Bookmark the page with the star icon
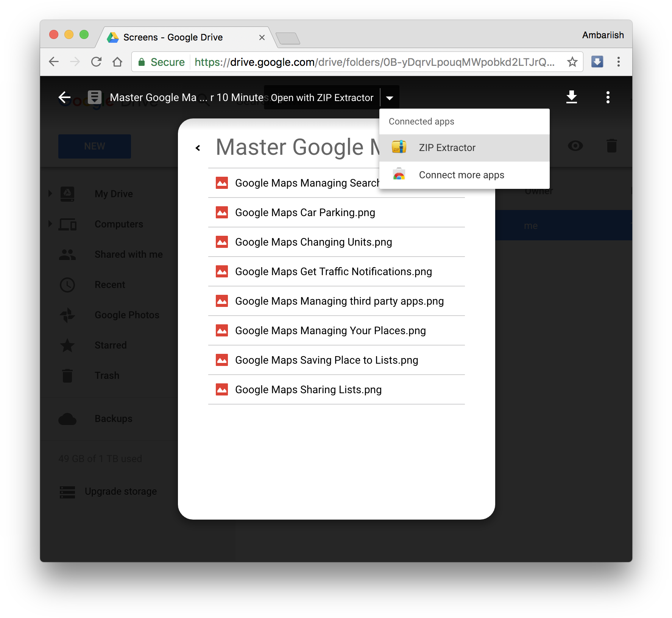The image size is (672, 618). point(572,62)
